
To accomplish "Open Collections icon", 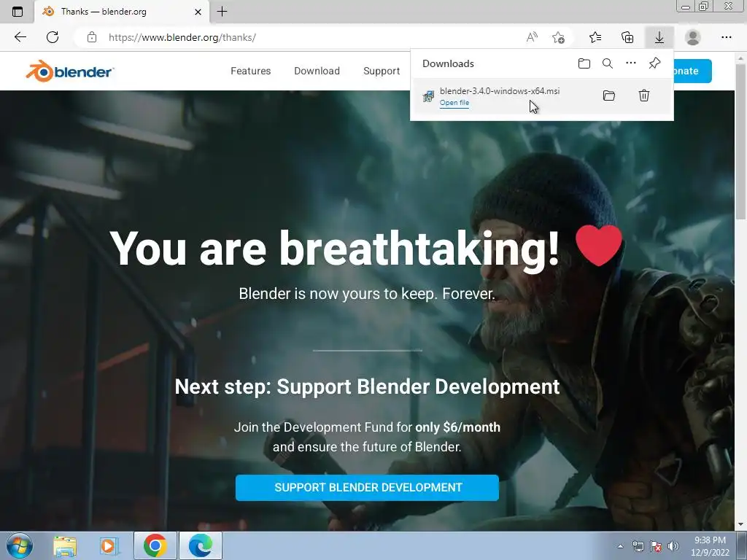I will pos(627,37).
